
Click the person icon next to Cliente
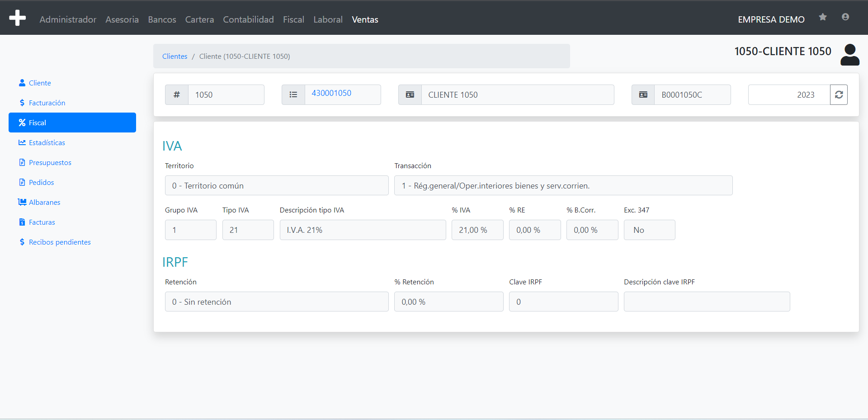22,83
